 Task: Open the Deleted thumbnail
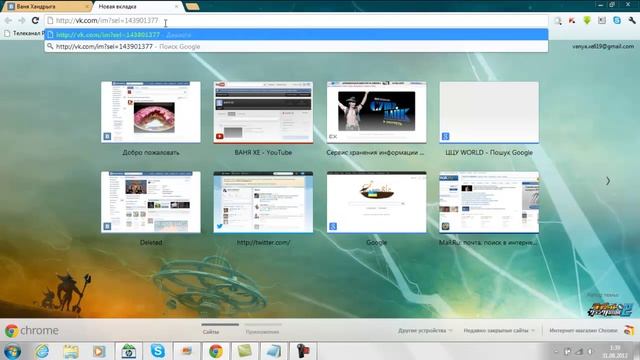pos(151,202)
